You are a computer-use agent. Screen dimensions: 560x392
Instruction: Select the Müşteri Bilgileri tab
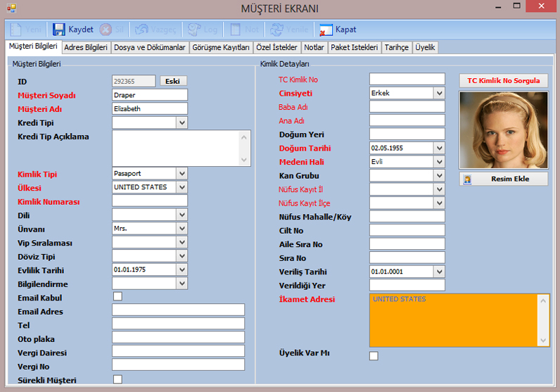tap(33, 46)
